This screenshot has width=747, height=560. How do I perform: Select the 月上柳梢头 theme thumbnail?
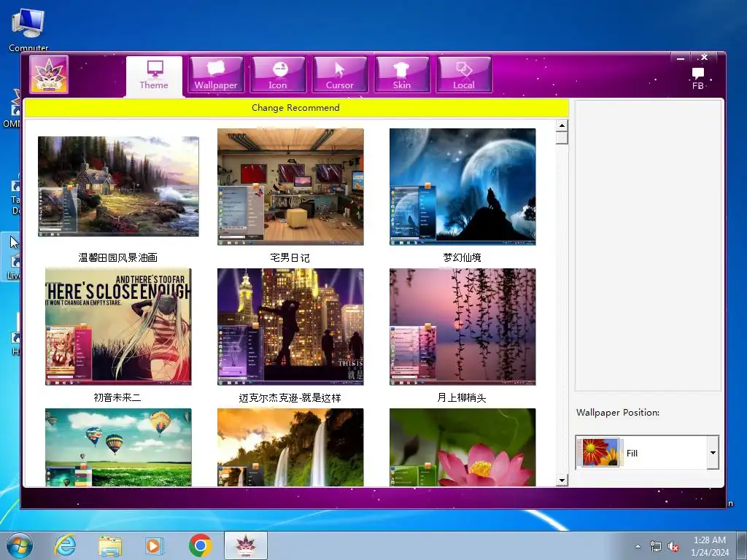pyautogui.click(x=462, y=327)
